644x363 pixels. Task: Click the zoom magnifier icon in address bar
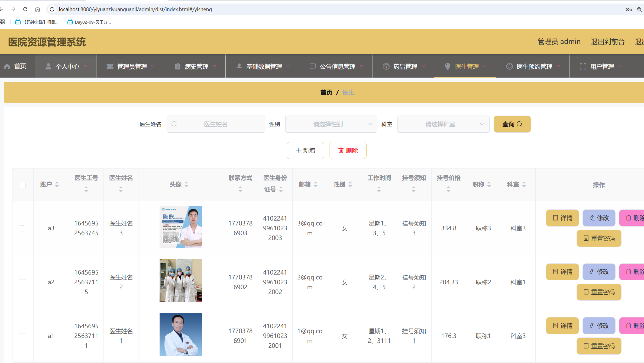click(639, 9)
